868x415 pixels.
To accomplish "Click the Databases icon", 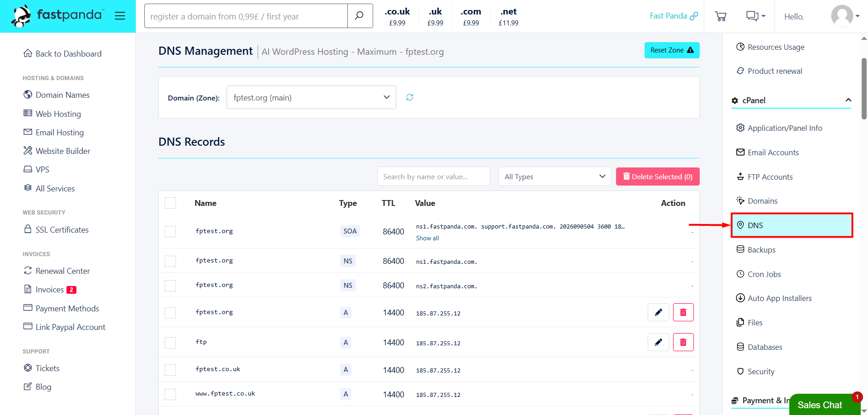I will point(740,347).
